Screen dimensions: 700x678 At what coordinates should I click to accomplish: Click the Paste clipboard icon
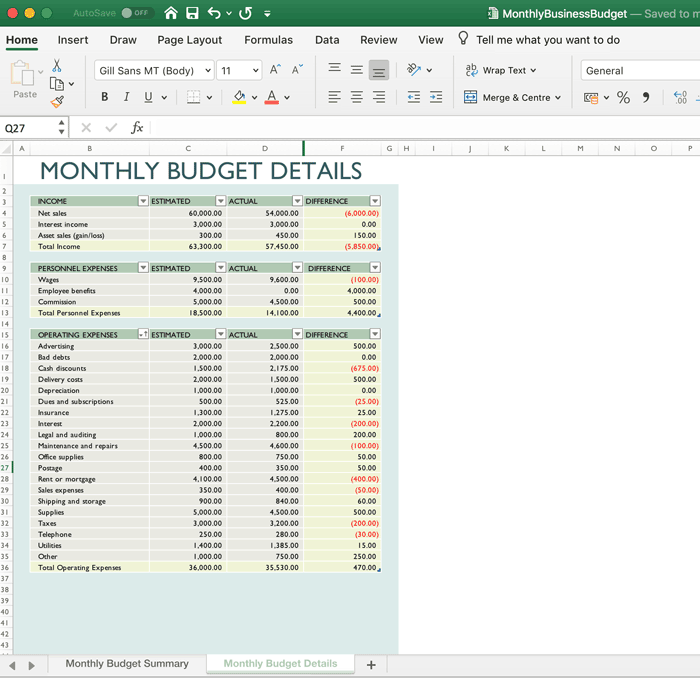(x=22, y=73)
